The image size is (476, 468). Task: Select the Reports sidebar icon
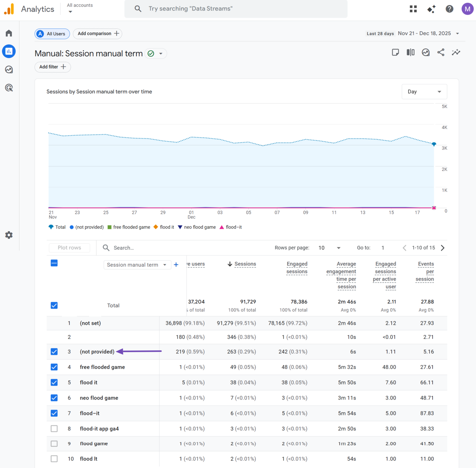coord(8,51)
